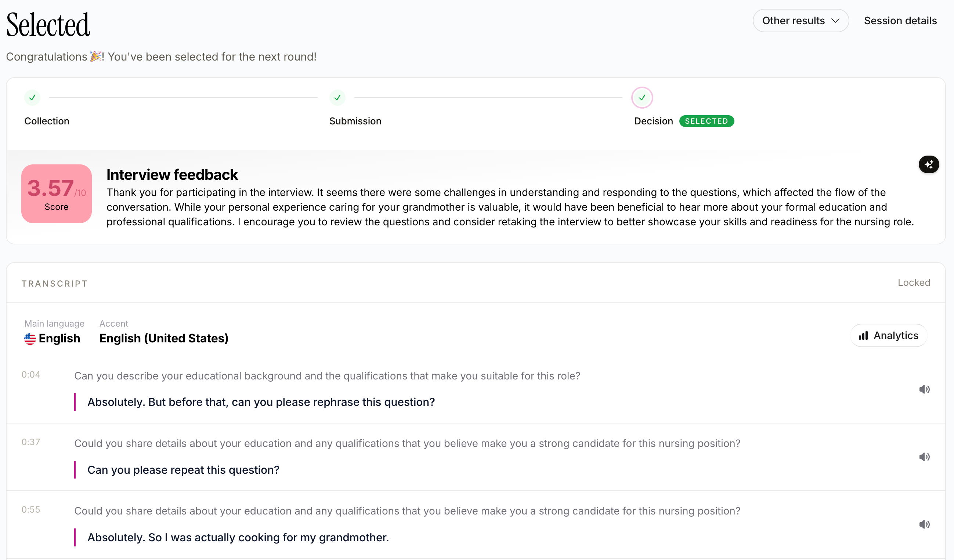The image size is (954, 560).
Task: Click the AI sparkle icon button
Action: pos(928,164)
